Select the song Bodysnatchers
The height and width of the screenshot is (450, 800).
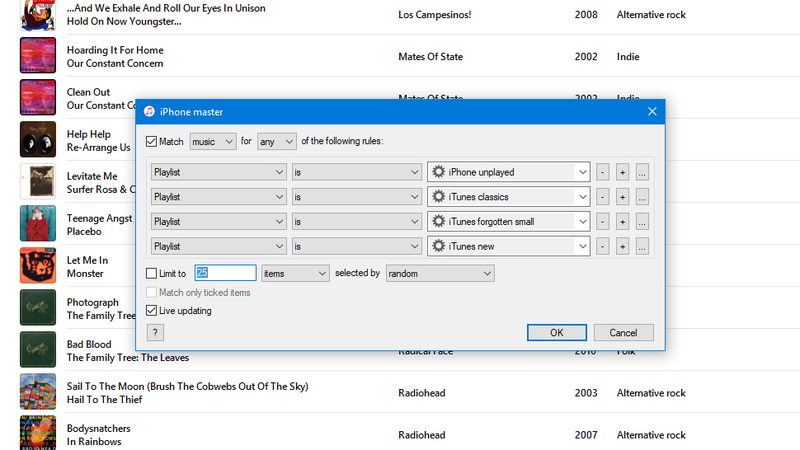(x=98, y=428)
